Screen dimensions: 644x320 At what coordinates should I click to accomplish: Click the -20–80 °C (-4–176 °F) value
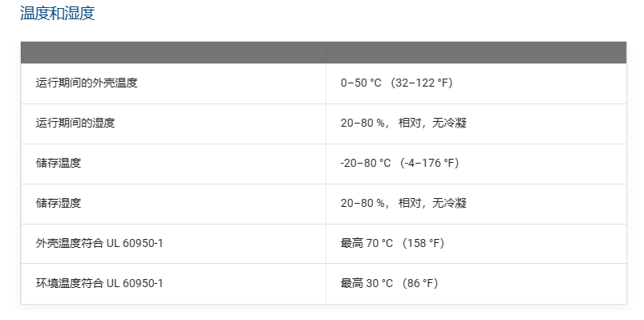(x=399, y=163)
